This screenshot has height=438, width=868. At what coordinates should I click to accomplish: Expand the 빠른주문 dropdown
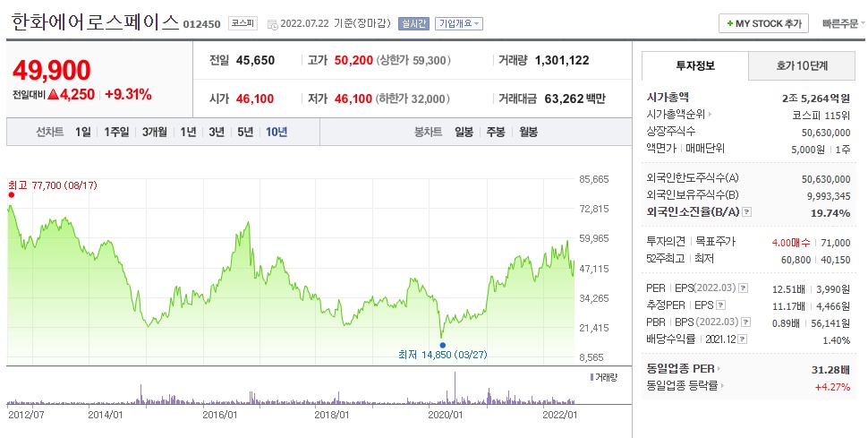(844, 24)
